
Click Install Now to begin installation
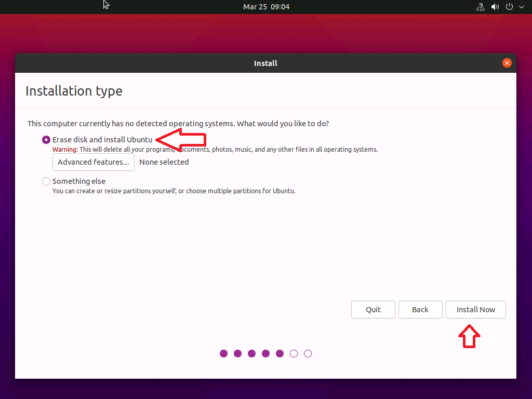coord(476,310)
